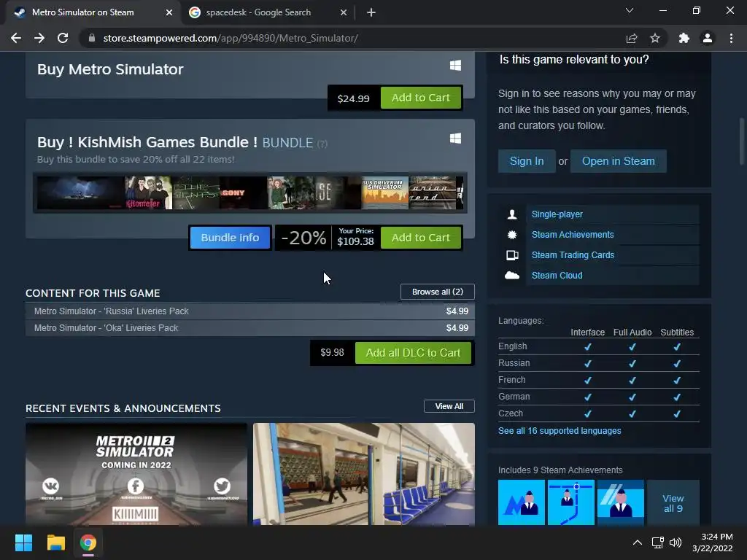747x560 pixels.
Task: Click the Steam Achievements badge icon
Action: click(x=512, y=235)
